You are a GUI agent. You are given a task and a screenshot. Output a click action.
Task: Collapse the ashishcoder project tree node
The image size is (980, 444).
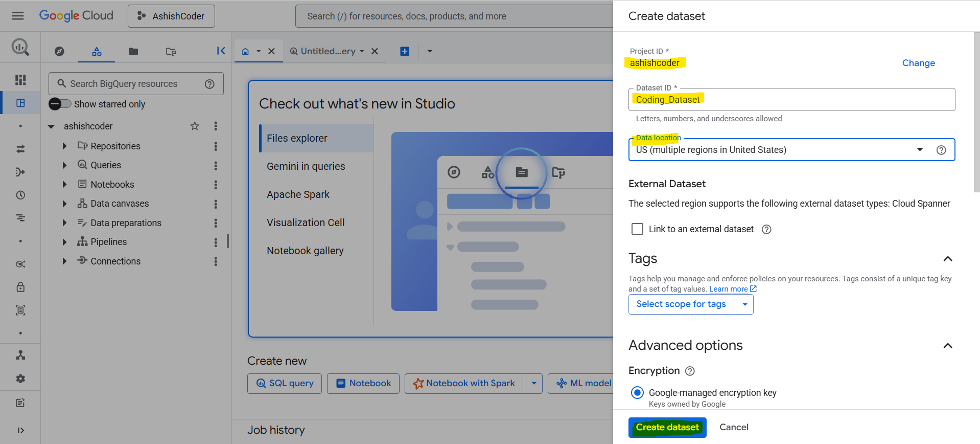51,126
